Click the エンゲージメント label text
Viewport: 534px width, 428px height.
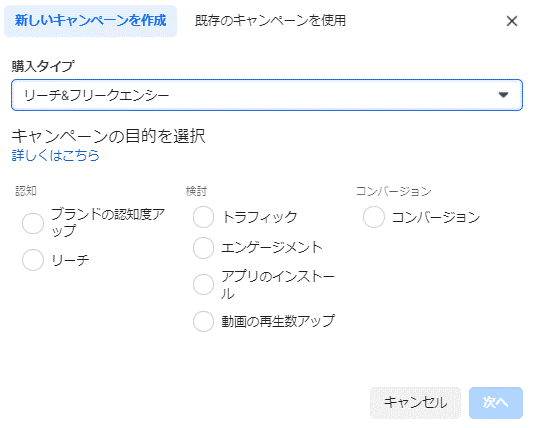(272, 248)
